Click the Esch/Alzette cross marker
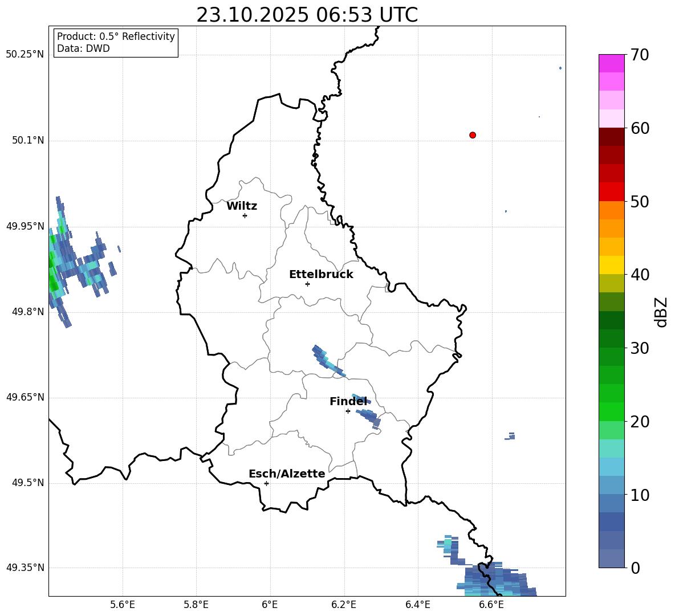Viewport: 675px width, 616px height. (x=266, y=483)
